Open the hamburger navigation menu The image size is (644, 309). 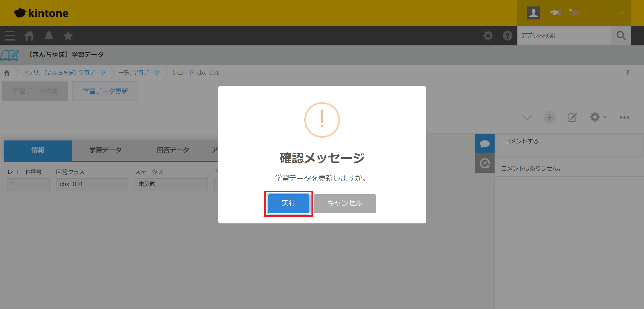(10, 36)
